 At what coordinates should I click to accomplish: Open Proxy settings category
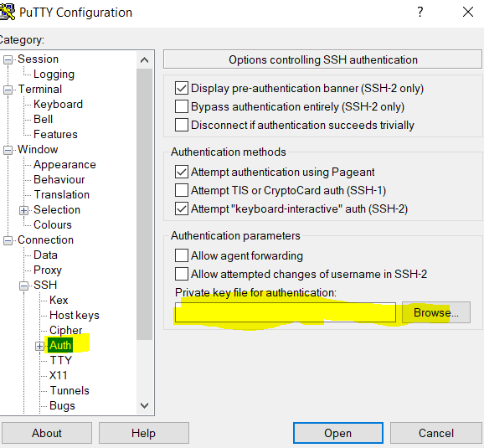48,270
